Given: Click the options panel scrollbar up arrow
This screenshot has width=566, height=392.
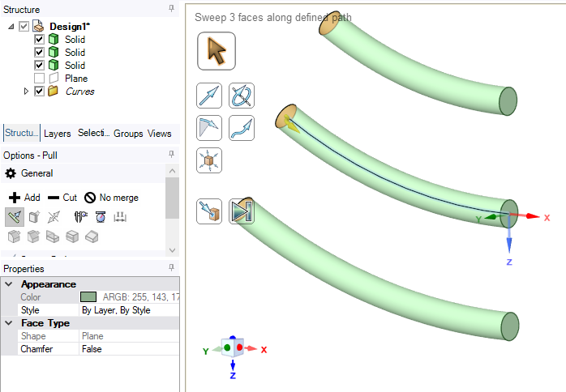Looking at the screenshot, I should click(172, 171).
